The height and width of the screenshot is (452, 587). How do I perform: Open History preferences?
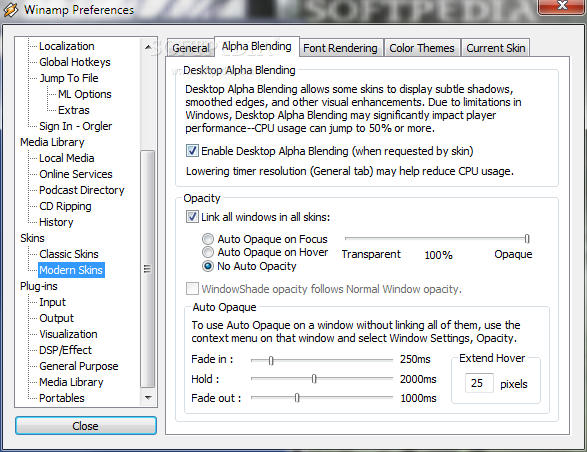(56, 222)
